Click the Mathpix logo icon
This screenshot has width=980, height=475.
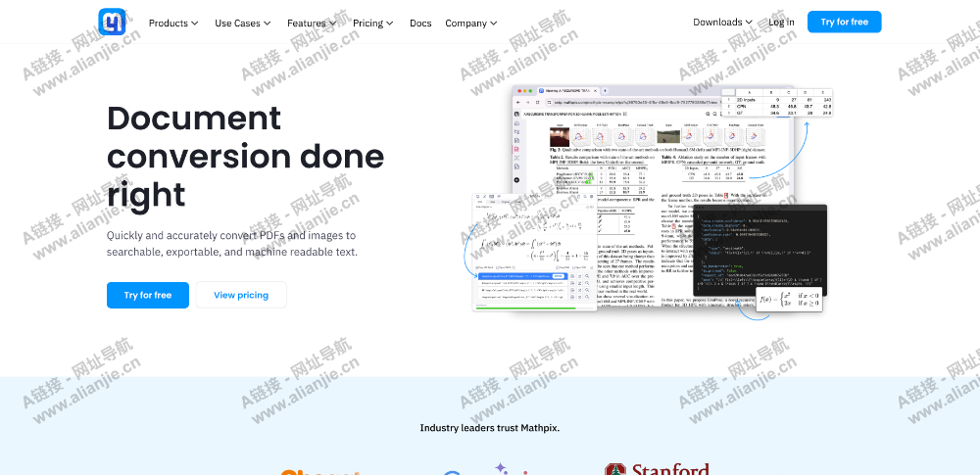coord(112,22)
